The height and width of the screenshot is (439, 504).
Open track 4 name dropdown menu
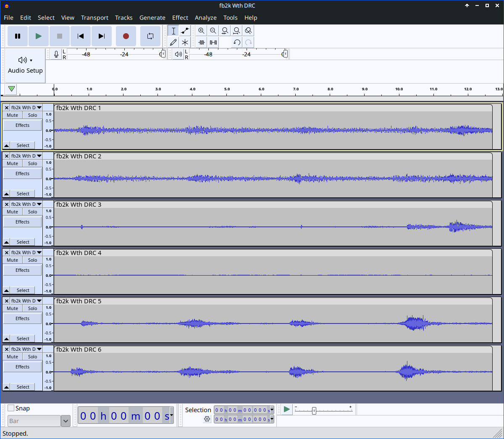point(26,252)
